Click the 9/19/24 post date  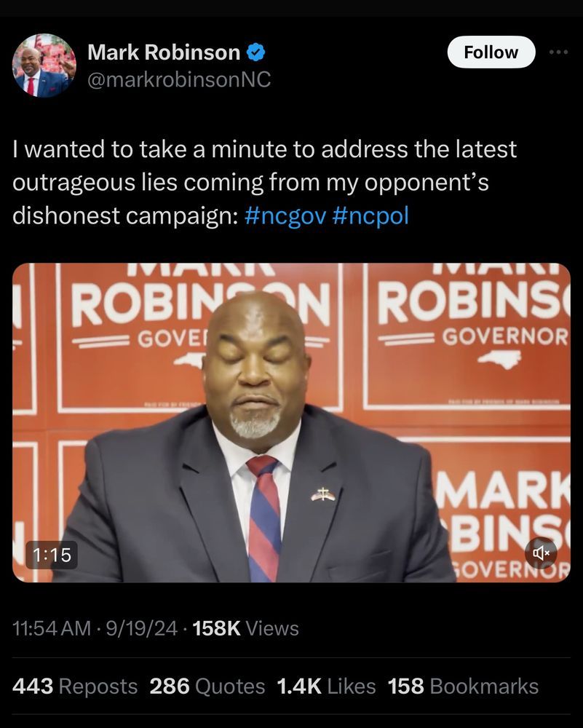pyautogui.click(x=142, y=629)
